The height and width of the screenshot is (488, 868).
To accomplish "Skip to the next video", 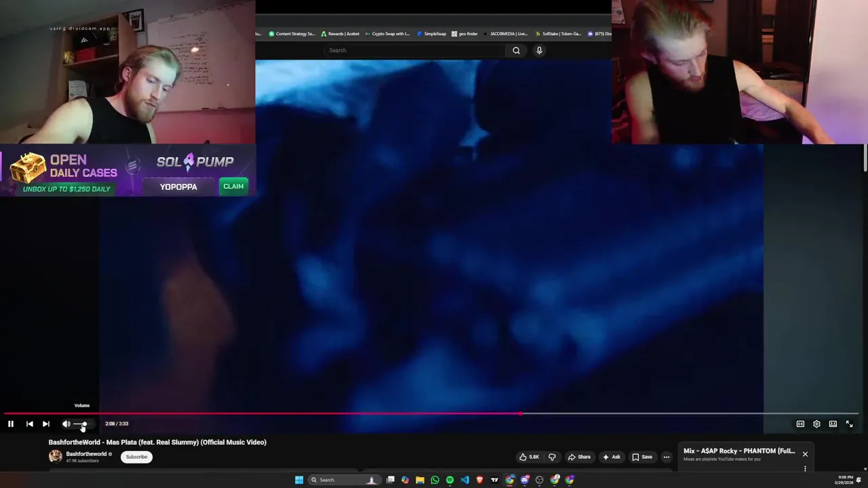I will pyautogui.click(x=46, y=424).
